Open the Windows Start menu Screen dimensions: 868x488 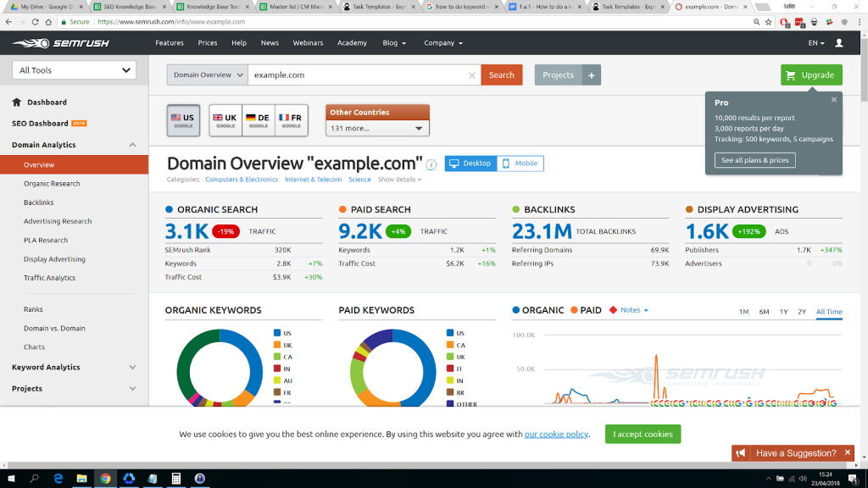10,479
